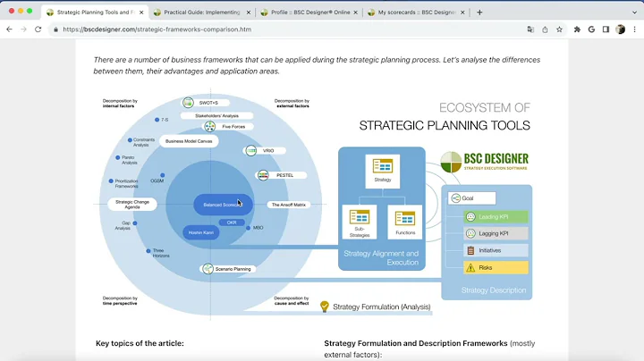Click the Prioritization Frameworks item
The image size is (644, 361).
click(x=124, y=183)
